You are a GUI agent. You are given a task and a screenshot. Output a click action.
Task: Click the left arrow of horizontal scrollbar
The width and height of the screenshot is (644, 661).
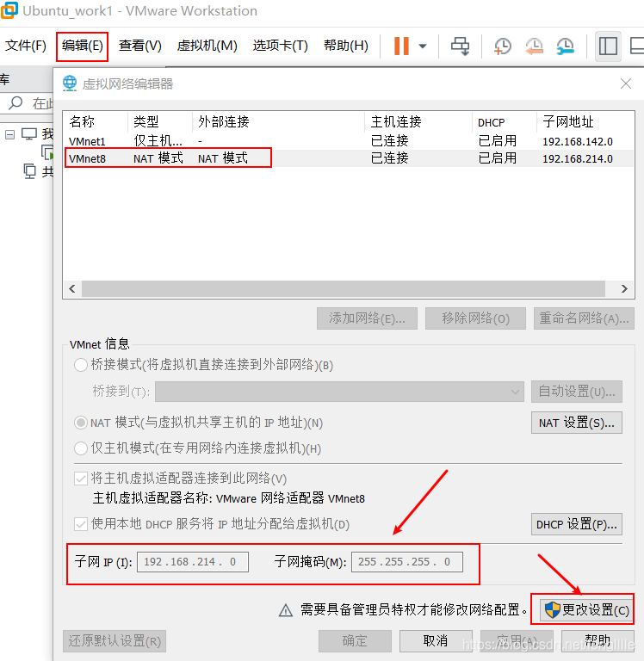pos(72,289)
